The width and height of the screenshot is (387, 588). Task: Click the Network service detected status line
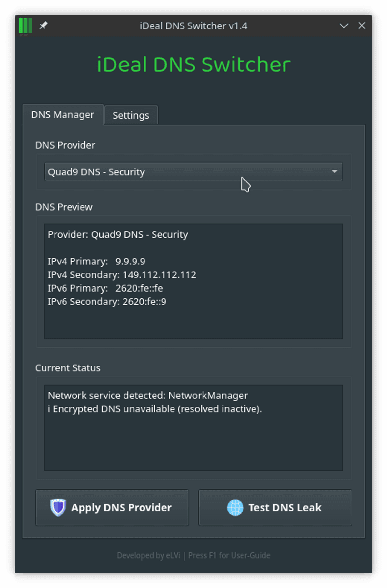point(148,396)
